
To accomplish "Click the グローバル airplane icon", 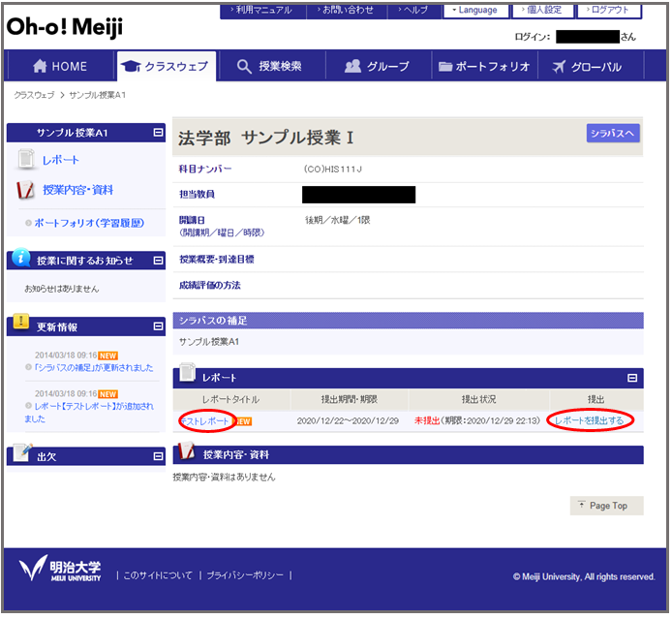I will point(559,67).
